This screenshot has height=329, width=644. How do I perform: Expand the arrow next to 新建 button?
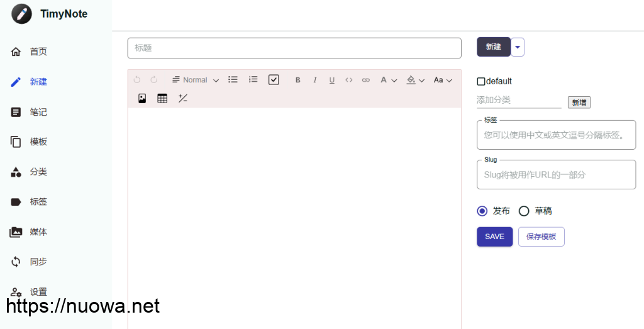coord(518,47)
